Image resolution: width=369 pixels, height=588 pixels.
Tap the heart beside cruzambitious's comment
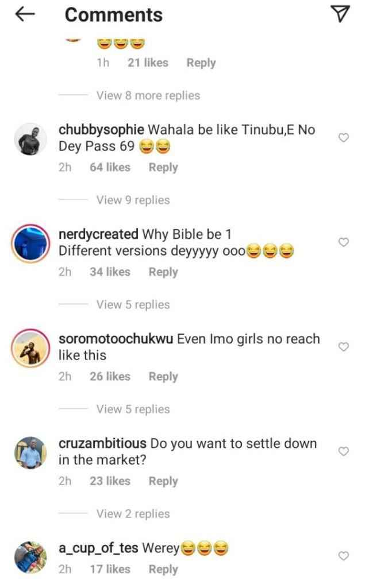344,451
